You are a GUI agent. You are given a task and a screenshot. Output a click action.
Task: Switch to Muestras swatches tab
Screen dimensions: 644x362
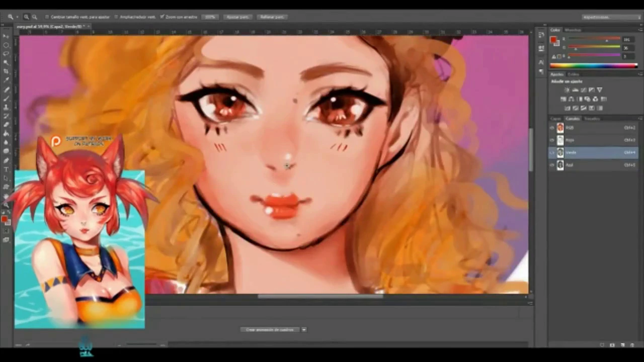(573, 30)
